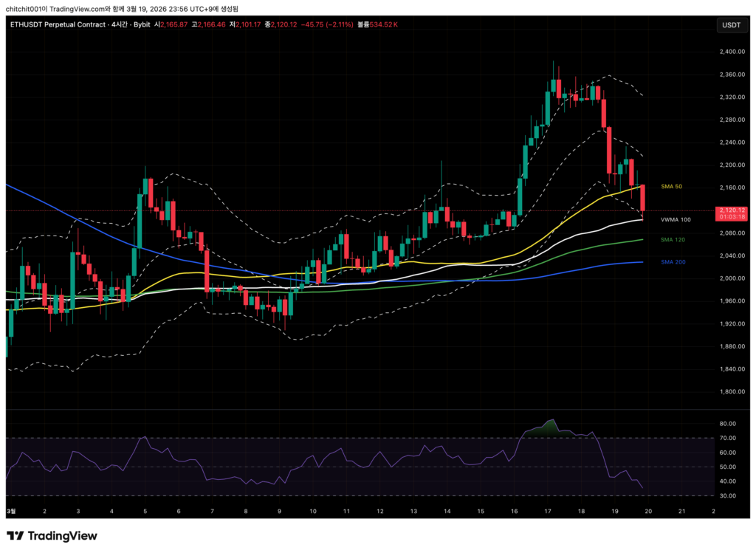Screen dimensions: 756x553
Task: Click the RSI 50.00 midline label
Action: click(729, 467)
